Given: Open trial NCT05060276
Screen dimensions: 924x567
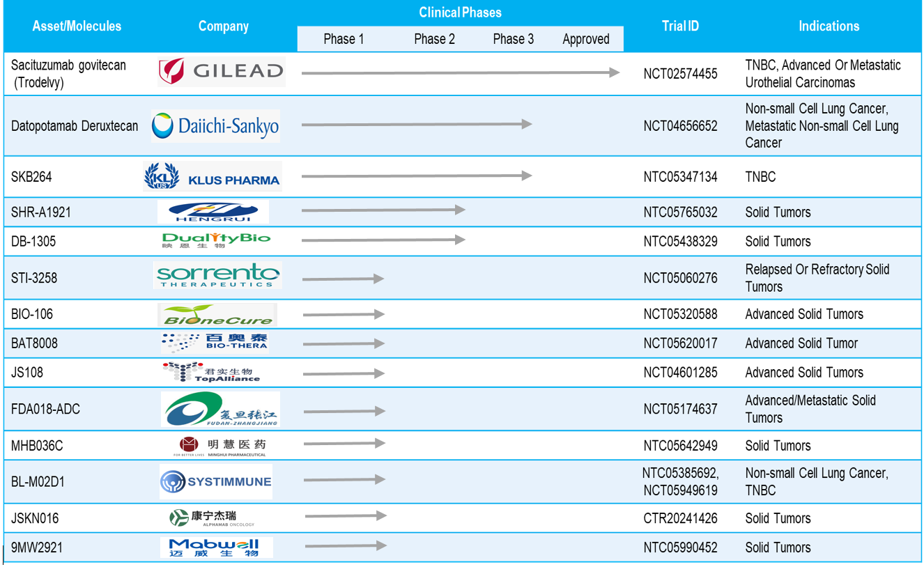Looking at the screenshot, I should 681,277.
